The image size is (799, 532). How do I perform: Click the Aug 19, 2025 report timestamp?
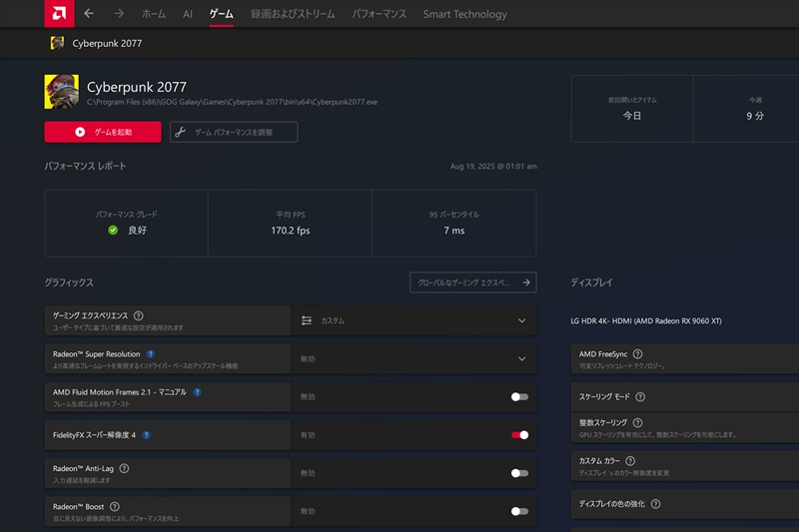pyautogui.click(x=493, y=166)
